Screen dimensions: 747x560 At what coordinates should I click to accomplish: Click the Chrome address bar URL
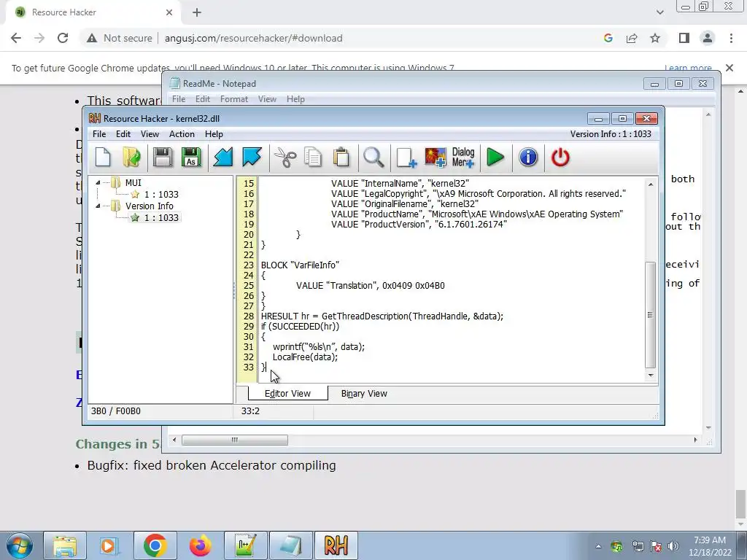coord(253,38)
